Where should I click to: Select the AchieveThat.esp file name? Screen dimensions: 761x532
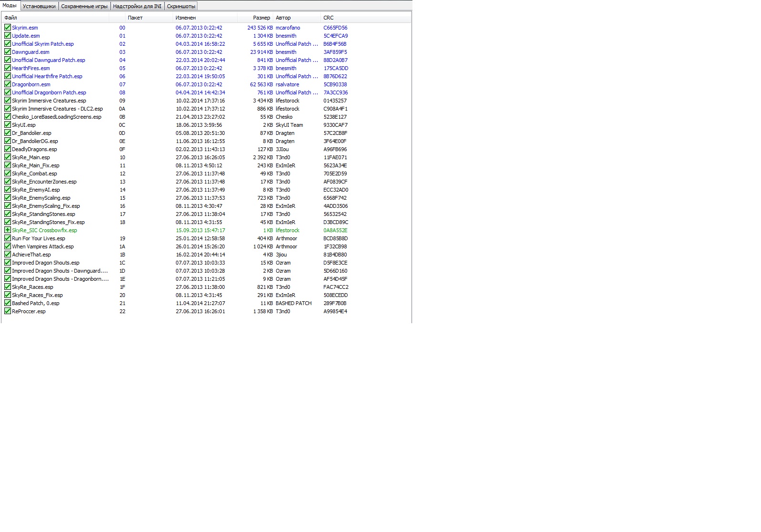tap(31, 255)
